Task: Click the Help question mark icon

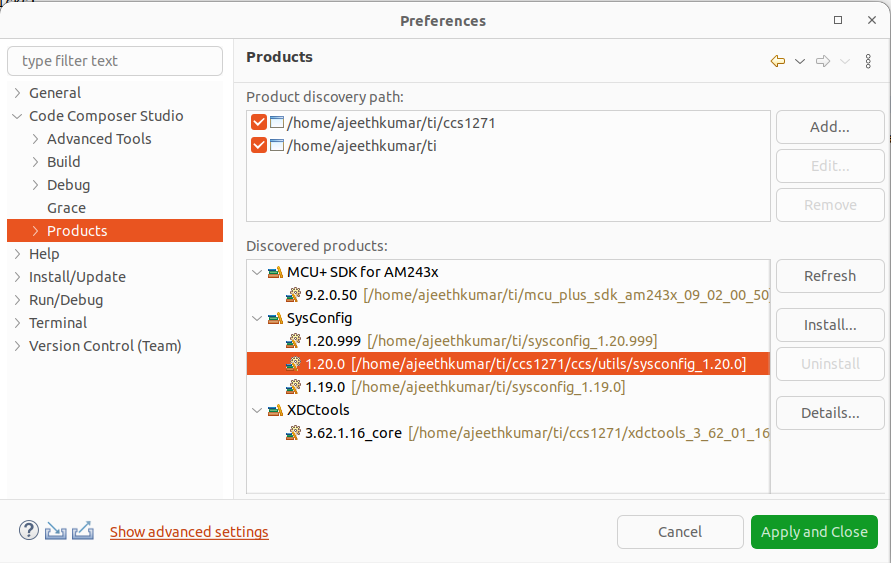Action: pos(28,531)
